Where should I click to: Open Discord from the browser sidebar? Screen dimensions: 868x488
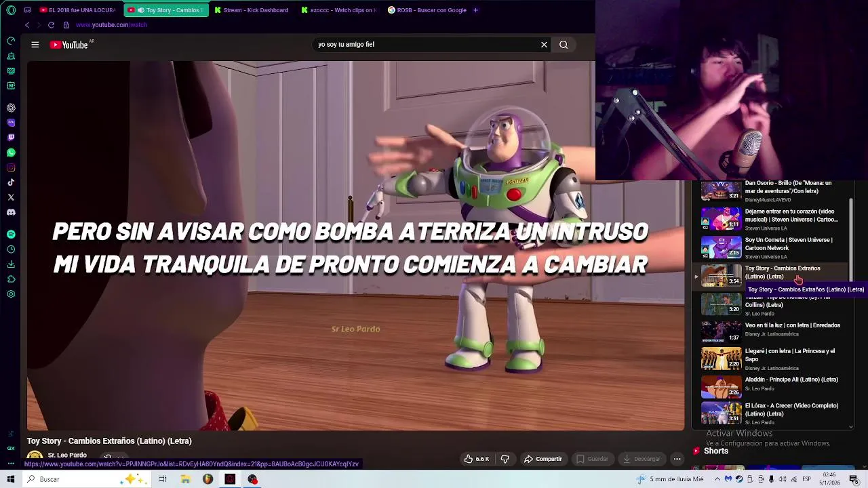tap(11, 212)
